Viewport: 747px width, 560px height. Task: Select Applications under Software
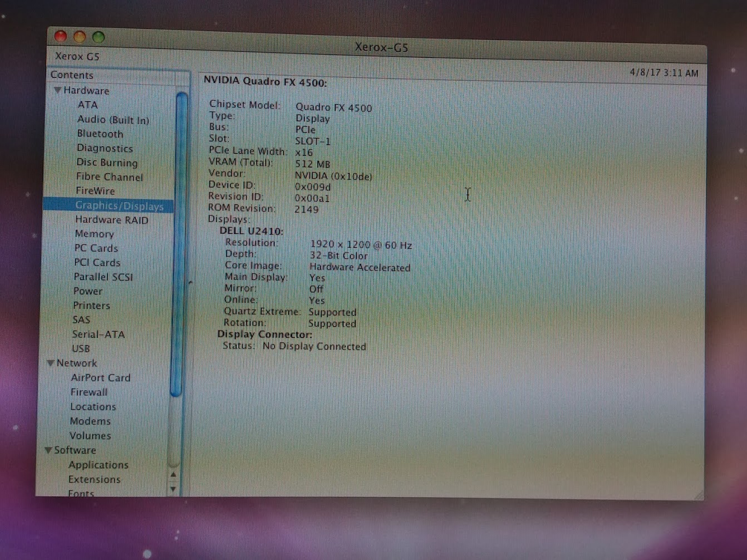99,465
